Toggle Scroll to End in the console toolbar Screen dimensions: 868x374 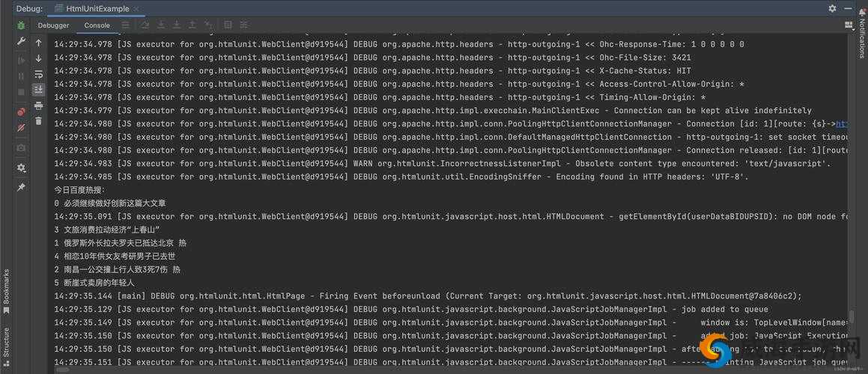point(38,90)
